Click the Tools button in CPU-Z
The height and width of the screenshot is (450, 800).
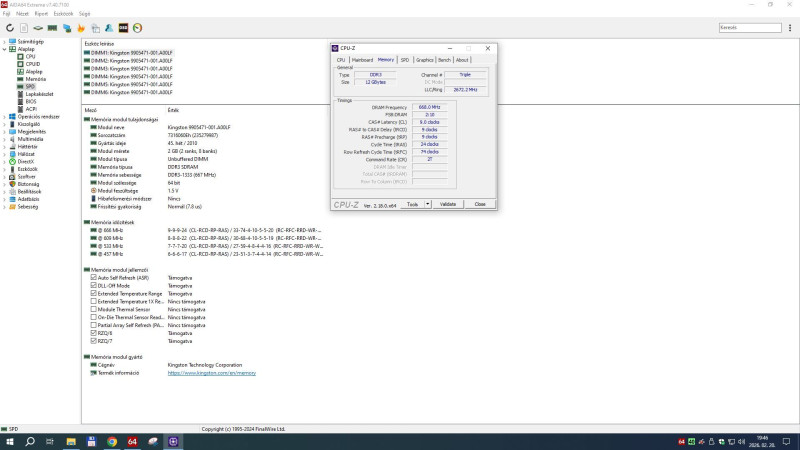coord(412,204)
